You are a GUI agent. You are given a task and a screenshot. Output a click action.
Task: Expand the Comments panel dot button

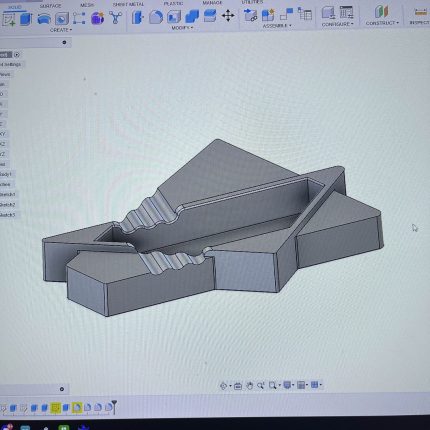(x=62, y=389)
